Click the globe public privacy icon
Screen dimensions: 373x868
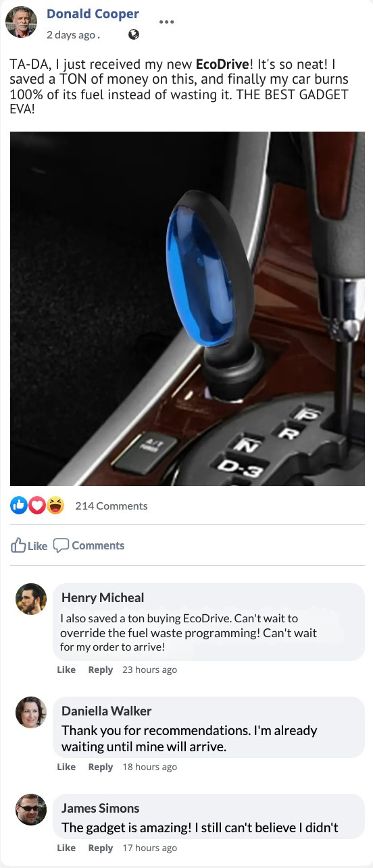134,34
